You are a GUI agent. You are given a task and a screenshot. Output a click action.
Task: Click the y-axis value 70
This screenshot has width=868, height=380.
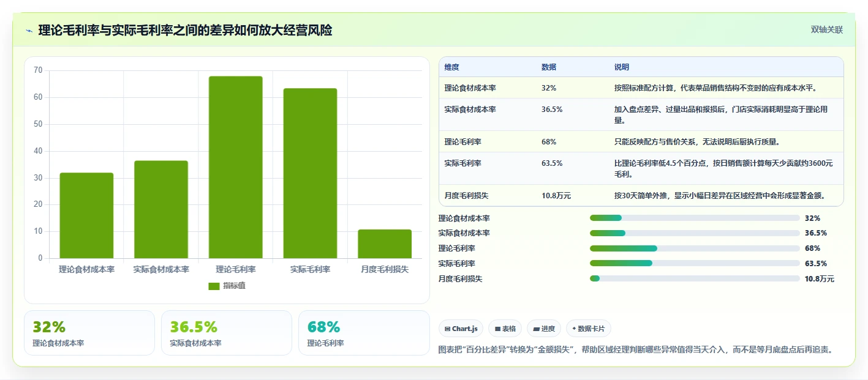[x=39, y=70]
